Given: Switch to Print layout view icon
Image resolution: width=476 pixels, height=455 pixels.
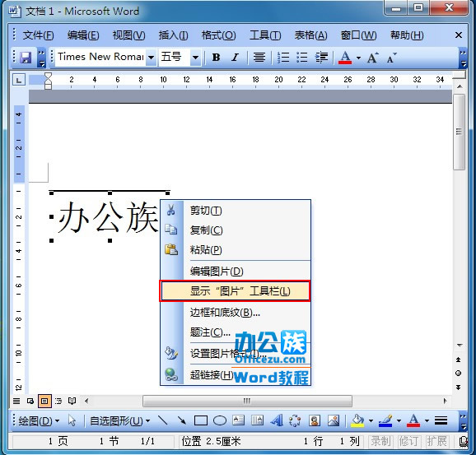Looking at the screenshot, I should coord(44,401).
